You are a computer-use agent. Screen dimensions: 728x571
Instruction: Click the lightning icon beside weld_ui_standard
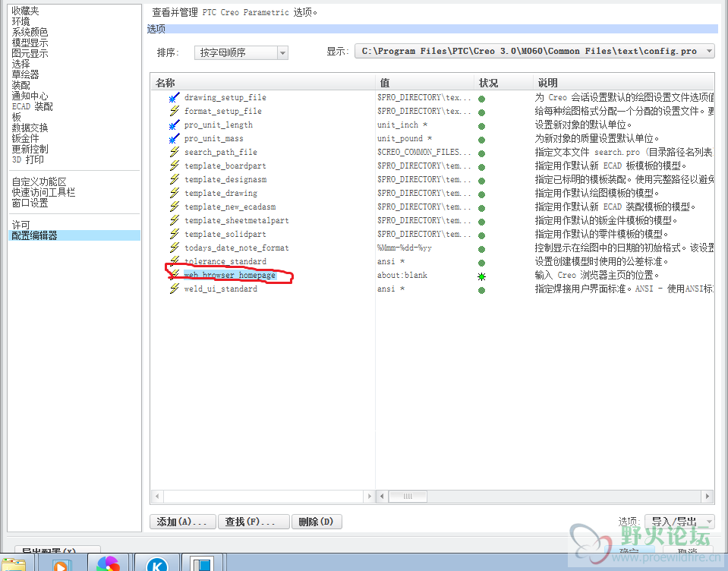click(174, 289)
